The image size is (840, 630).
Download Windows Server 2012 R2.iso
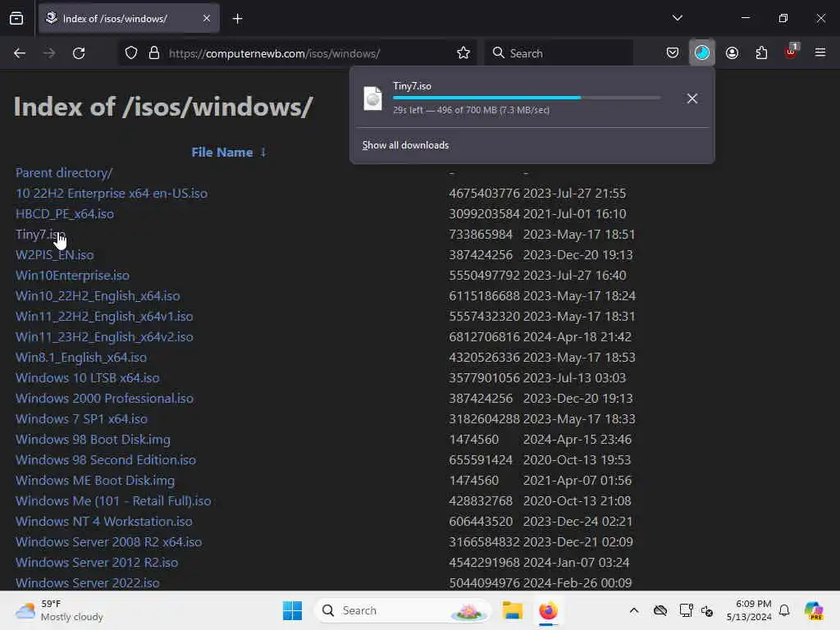[97, 563]
